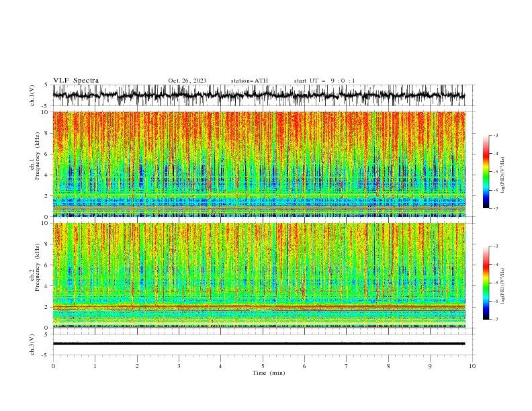
Task: Click time axis tick label "1"
Action: click(95, 366)
